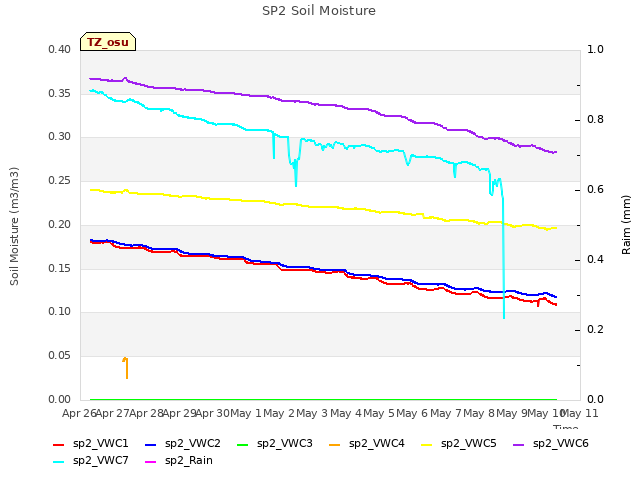Click the May 7 x-axis date label
640x480 pixels.
446,413
